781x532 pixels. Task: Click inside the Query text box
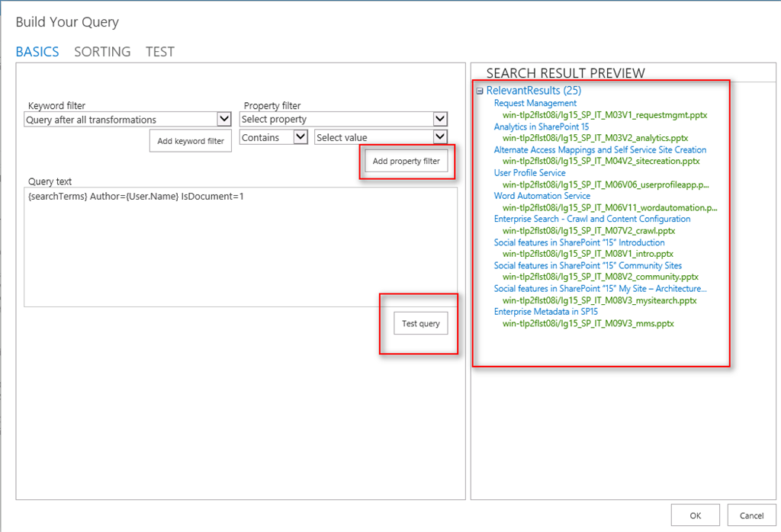coord(240,247)
